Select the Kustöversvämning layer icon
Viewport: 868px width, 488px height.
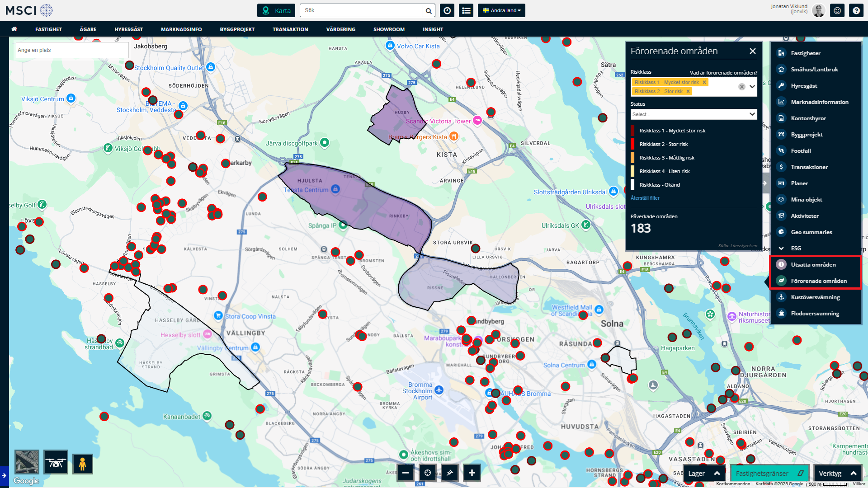click(781, 297)
